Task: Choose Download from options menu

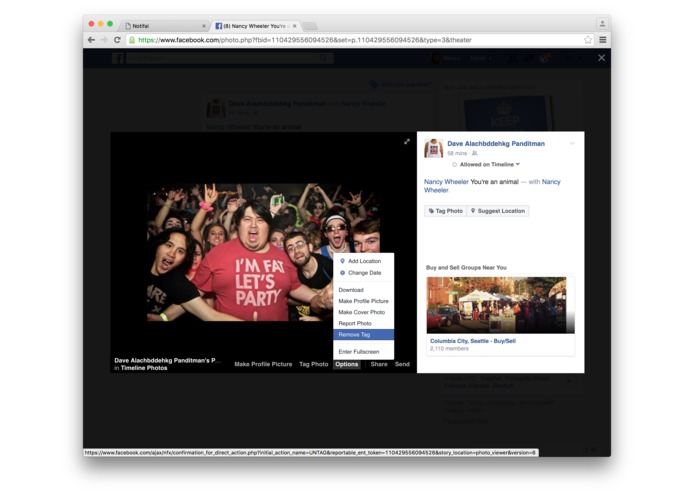Action: click(x=363, y=290)
